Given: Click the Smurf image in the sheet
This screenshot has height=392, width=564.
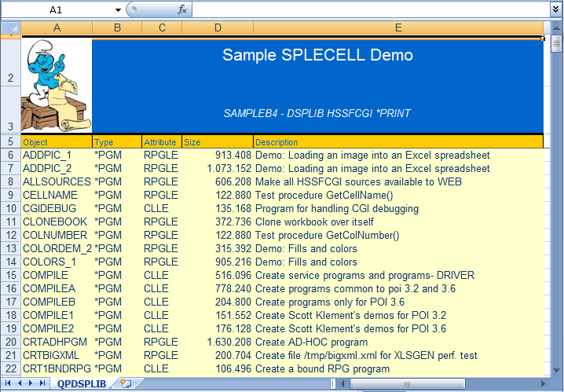Looking at the screenshot, I should click(57, 86).
